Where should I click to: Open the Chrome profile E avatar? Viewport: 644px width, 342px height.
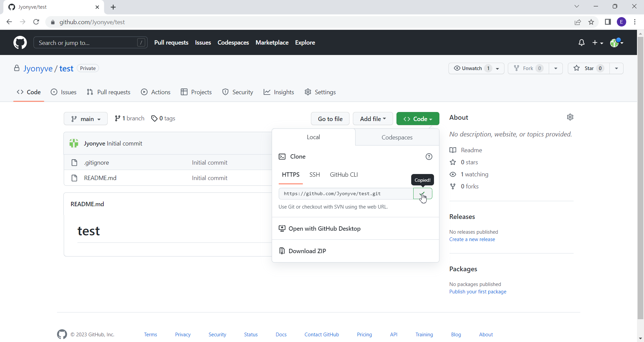(x=622, y=22)
